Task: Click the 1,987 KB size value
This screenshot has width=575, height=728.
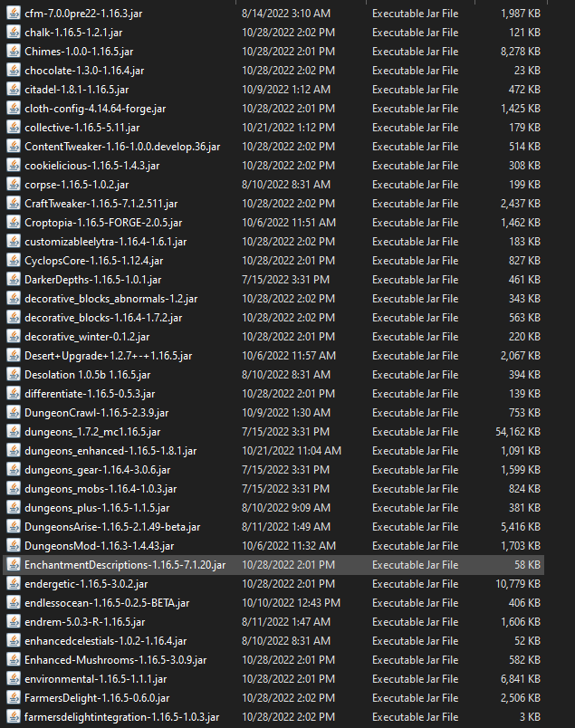Action: [x=521, y=14]
